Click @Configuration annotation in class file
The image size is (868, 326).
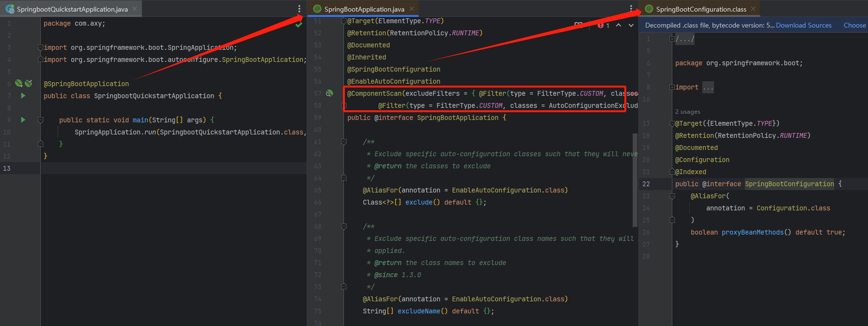click(702, 160)
